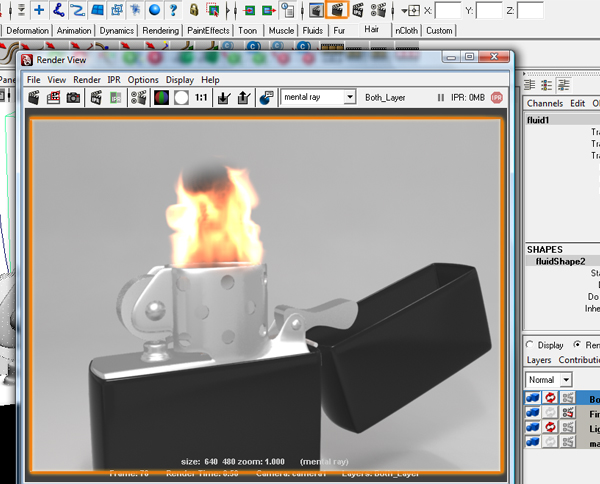The width and height of the screenshot is (600, 484).
Task: Click the red IPR icon near IPR: 0MB
Action: coord(497,98)
